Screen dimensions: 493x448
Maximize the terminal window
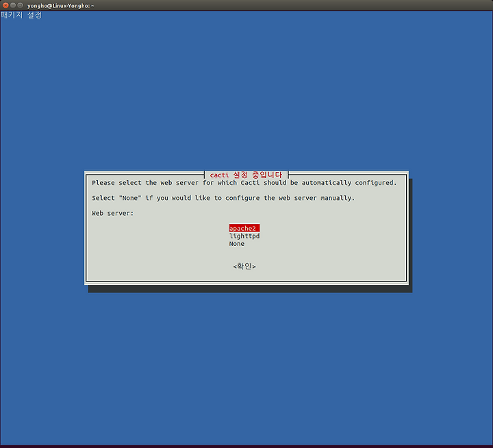click(20, 5)
